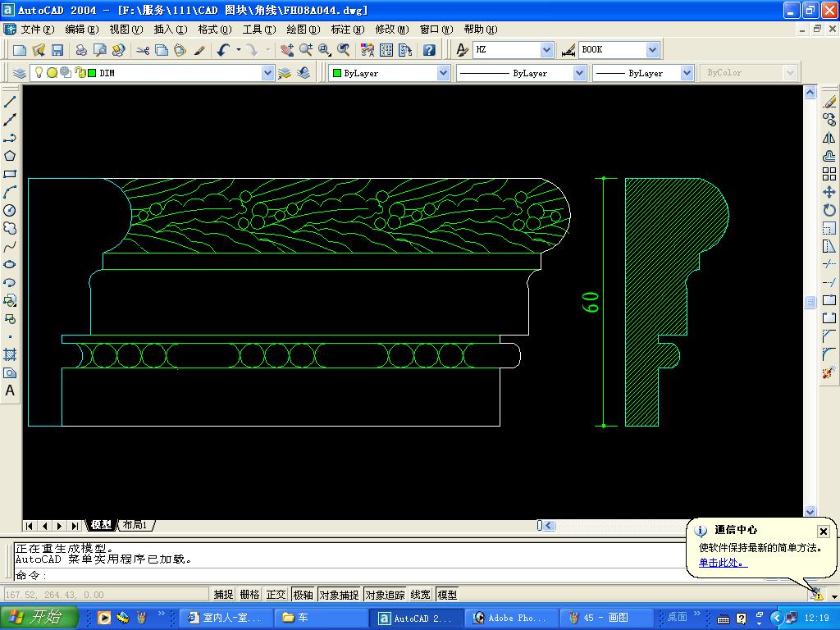840x630 pixels.
Task: Switch to the 布局1 layout tab
Action: click(135, 525)
